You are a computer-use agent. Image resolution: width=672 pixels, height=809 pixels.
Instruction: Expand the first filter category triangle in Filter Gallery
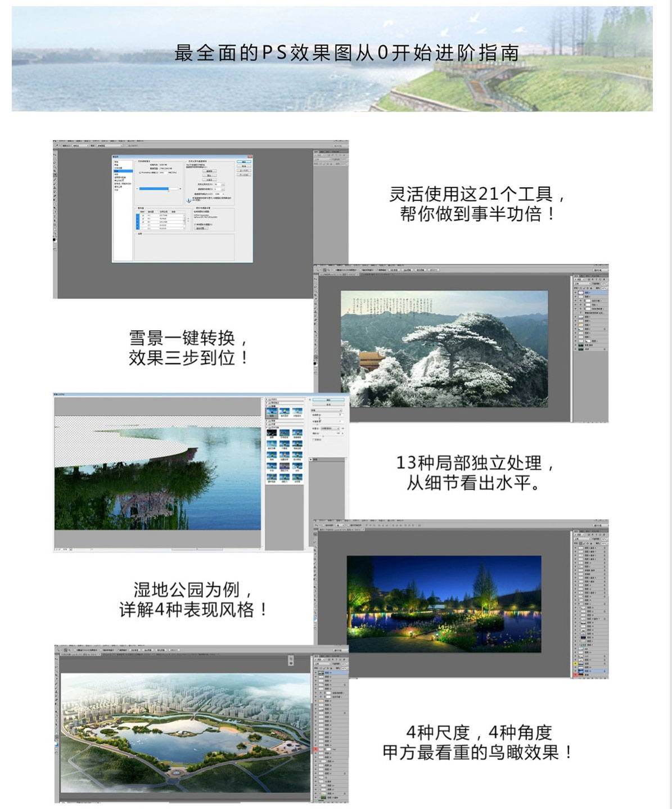(x=267, y=399)
